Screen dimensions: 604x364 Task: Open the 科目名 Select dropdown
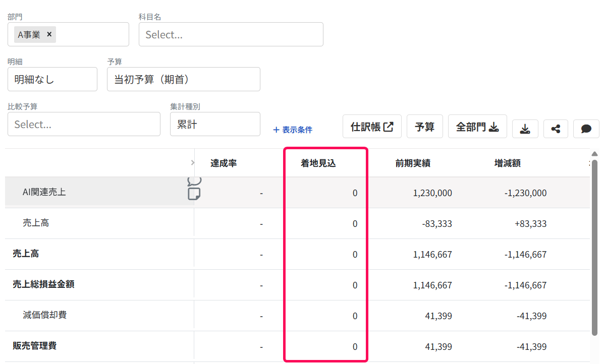[x=231, y=34]
